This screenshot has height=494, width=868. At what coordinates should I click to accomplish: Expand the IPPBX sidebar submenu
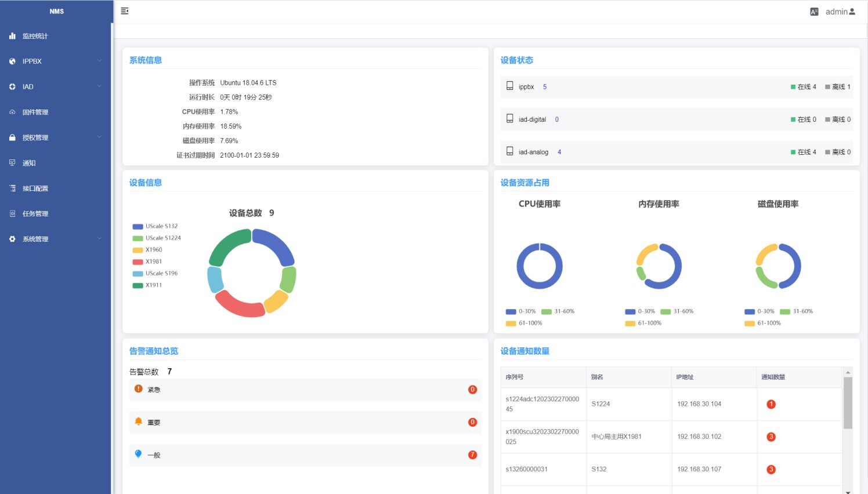coord(99,61)
